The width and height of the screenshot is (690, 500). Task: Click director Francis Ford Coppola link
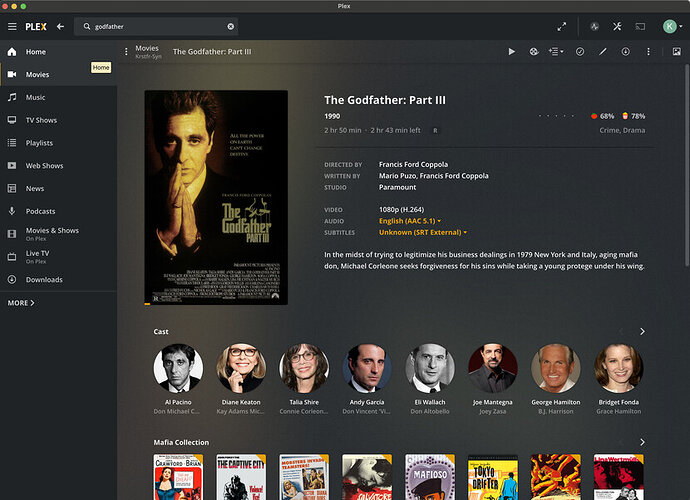413,164
